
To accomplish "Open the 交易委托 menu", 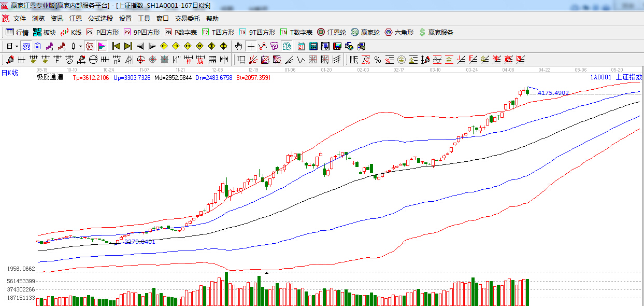I will (x=187, y=18).
